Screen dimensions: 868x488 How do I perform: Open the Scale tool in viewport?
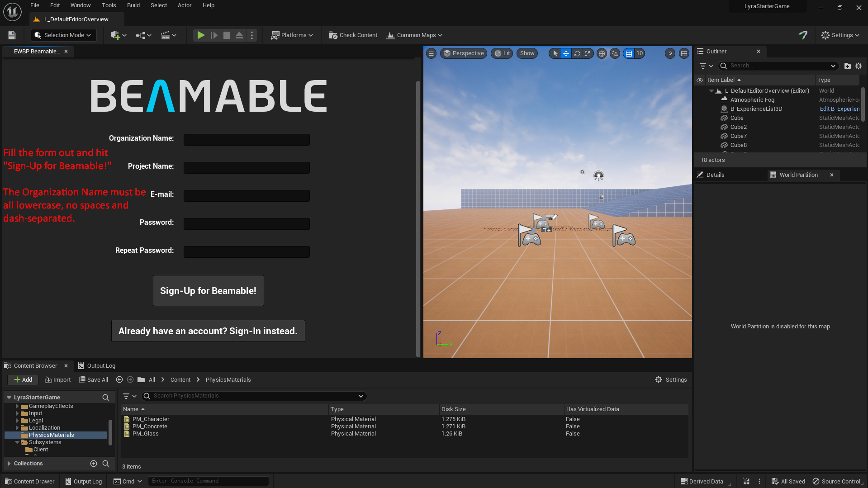click(x=588, y=53)
